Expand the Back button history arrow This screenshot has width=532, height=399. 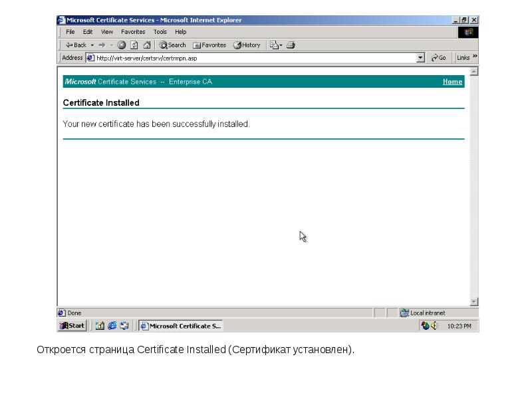coord(92,45)
